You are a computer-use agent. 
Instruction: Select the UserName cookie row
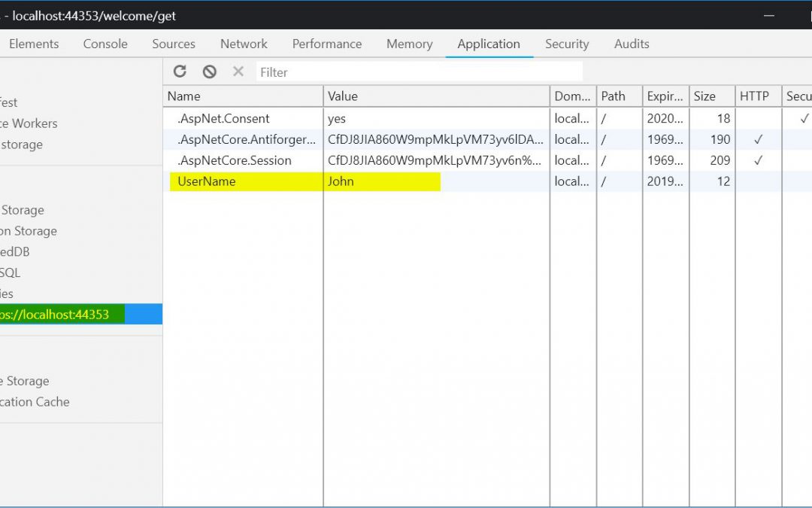point(207,181)
